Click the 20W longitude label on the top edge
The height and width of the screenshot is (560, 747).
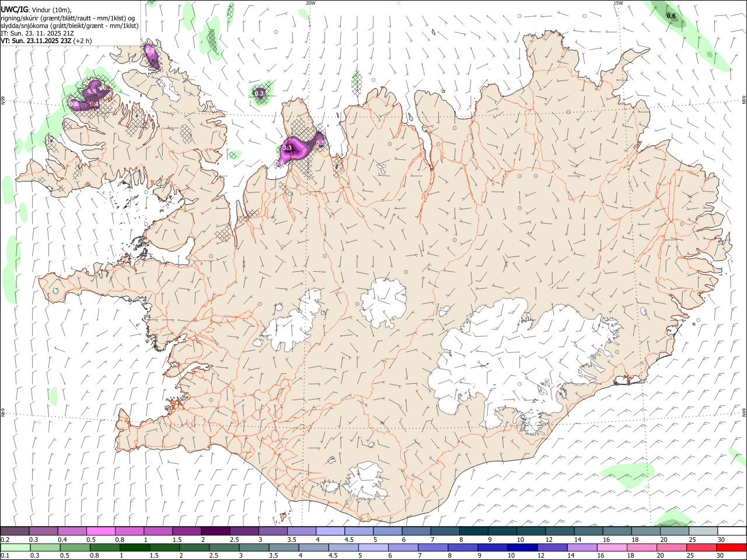(x=310, y=3)
